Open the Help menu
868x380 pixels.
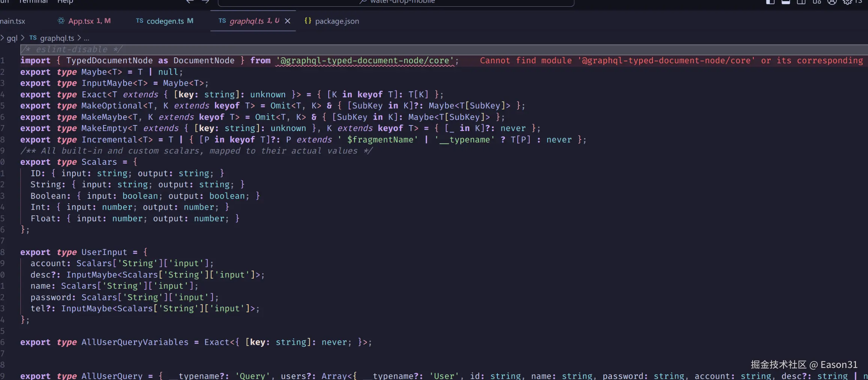click(x=65, y=2)
